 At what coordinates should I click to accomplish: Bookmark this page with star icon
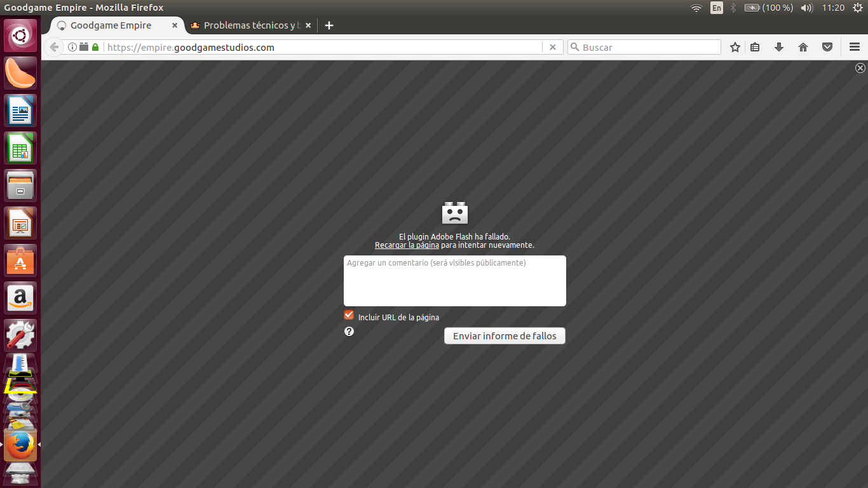pyautogui.click(x=735, y=47)
